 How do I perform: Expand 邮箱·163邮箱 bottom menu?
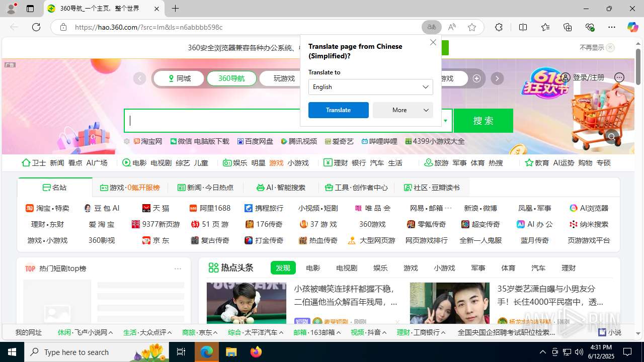point(317,332)
